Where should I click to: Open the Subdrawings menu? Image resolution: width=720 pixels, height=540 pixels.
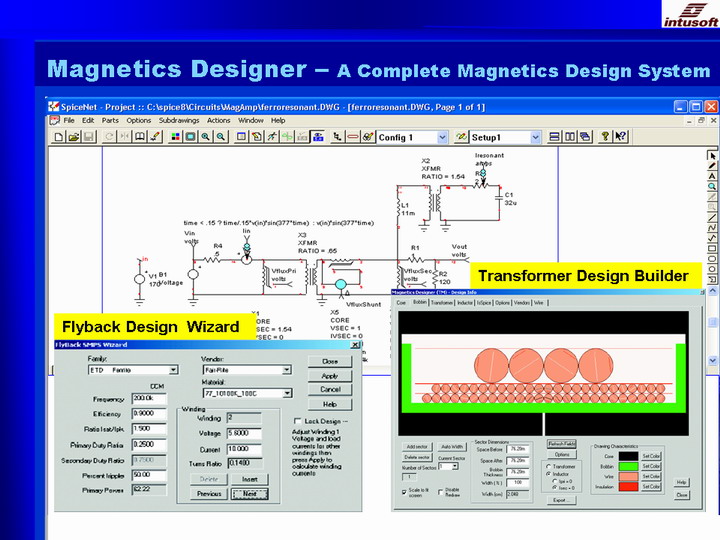pos(179,120)
